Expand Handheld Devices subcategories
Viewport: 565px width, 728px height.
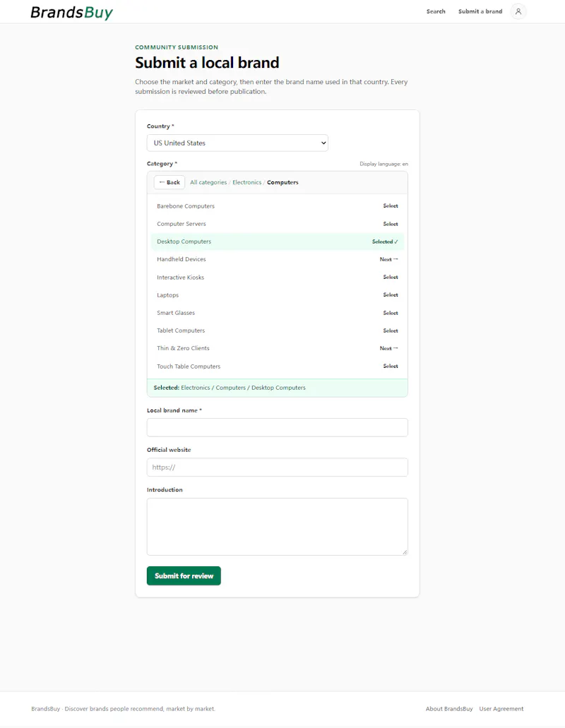(277, 259)
